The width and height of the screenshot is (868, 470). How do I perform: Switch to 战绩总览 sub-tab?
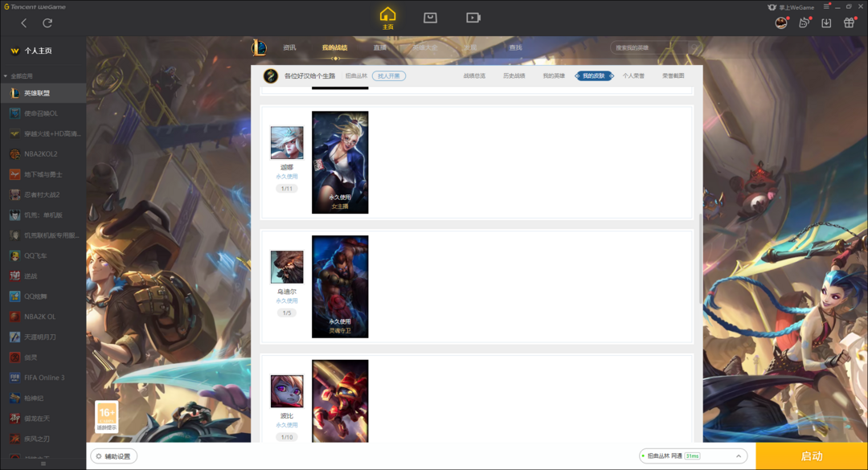(474, 76)
